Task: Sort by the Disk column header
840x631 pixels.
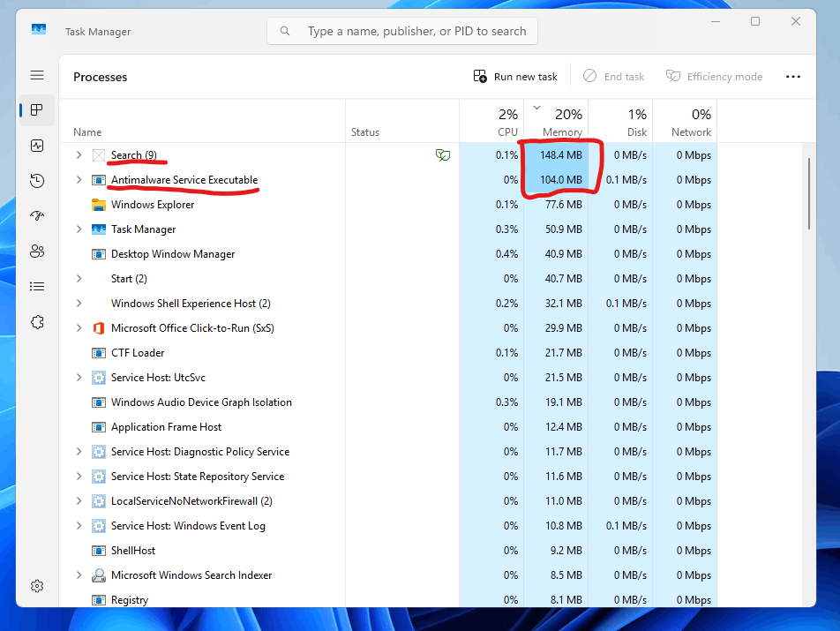Action: click(620, 121)
